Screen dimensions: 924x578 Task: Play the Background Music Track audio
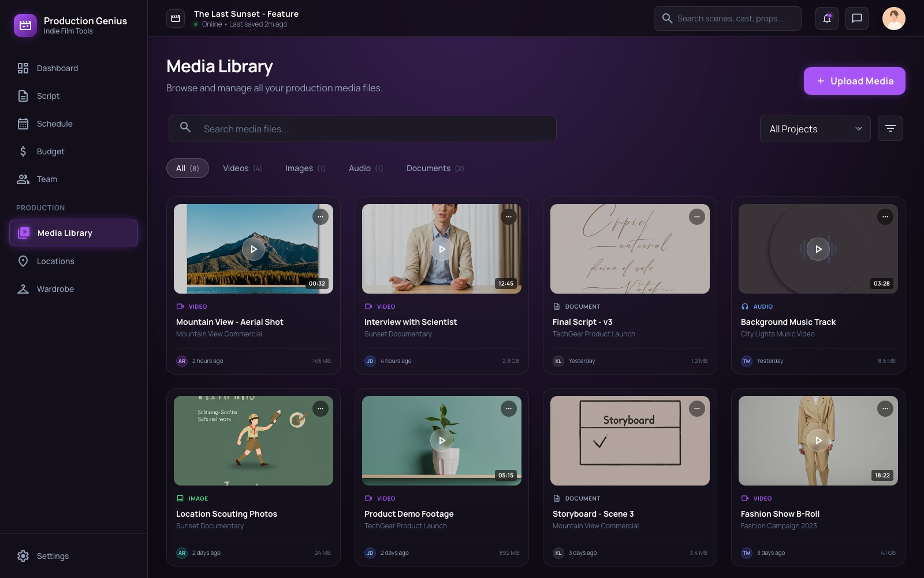(818, 249)
